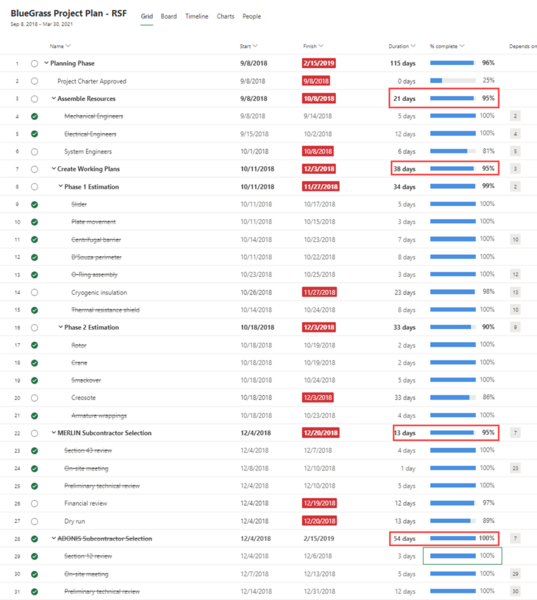Image resolution: width=537 pixels, height=600 pixels.
Task: Click dependency badge on On-site meeting row 24
Action: tap(515, 468)
